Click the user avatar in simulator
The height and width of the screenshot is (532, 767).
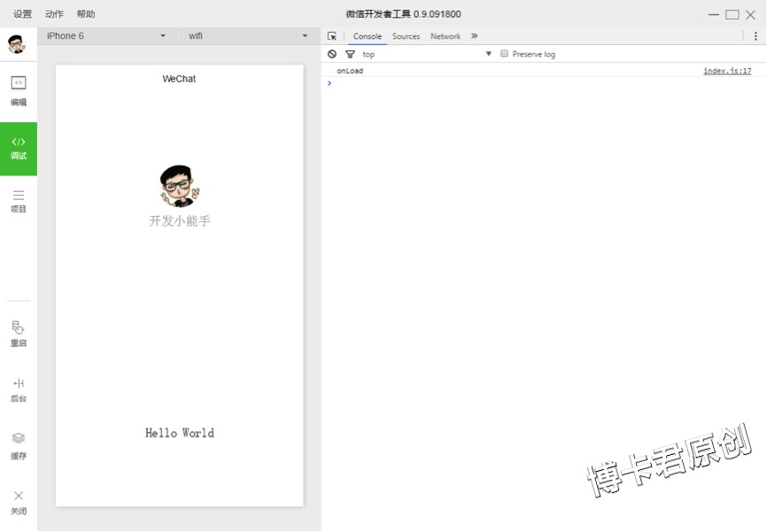(x=180, y=186)
